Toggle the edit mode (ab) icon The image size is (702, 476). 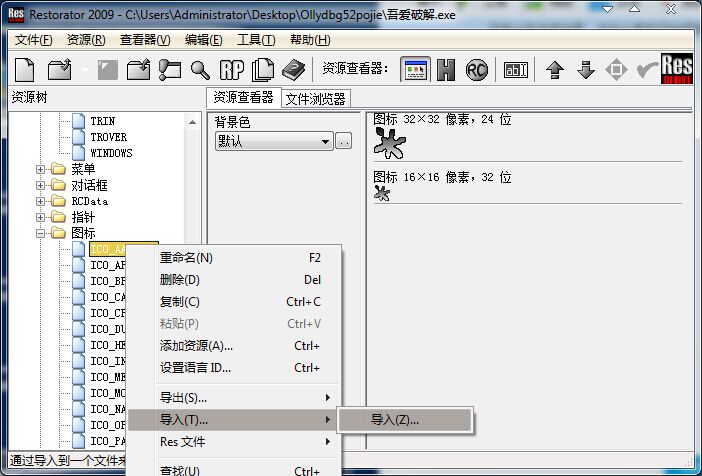(516, 70)
